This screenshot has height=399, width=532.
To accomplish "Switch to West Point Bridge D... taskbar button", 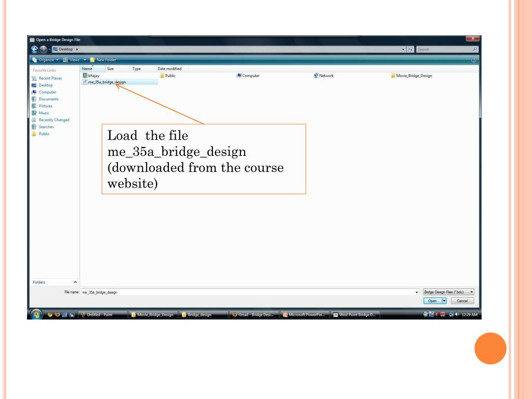I will pyautogui.click(x=355, y=315).
